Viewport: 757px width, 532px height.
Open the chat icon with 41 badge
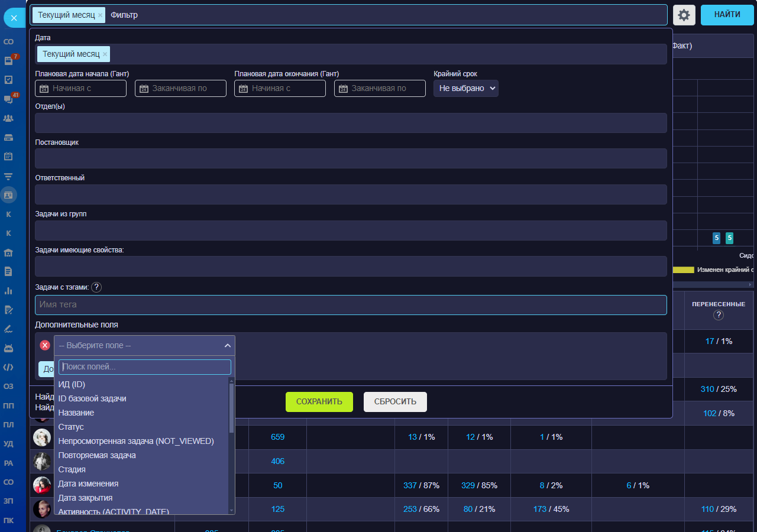coord(9,99)
